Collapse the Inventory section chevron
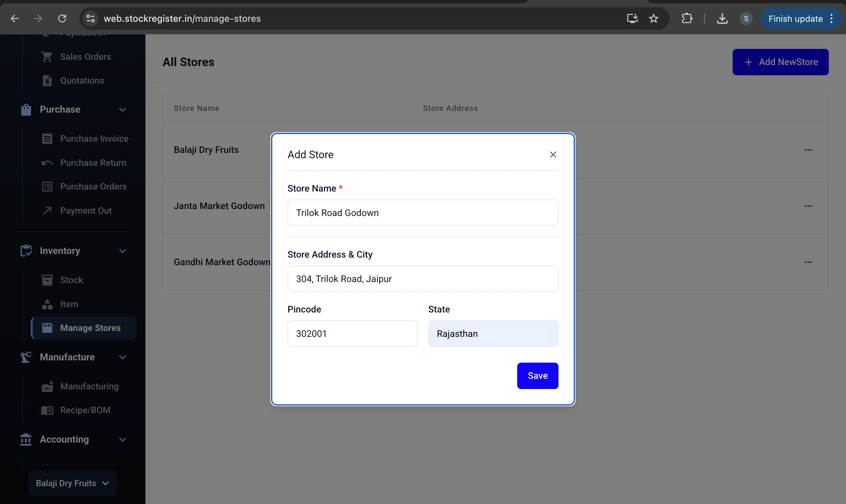The image size is (846, 504). pyautogui.click(x=123, y=251)
